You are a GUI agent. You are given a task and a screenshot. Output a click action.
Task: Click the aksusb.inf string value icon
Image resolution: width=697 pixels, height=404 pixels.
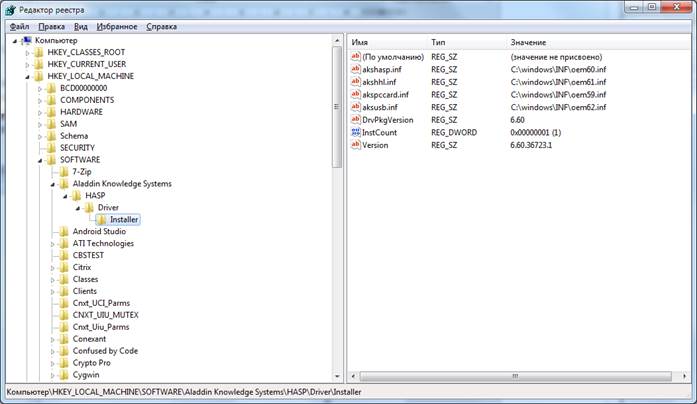356,107
